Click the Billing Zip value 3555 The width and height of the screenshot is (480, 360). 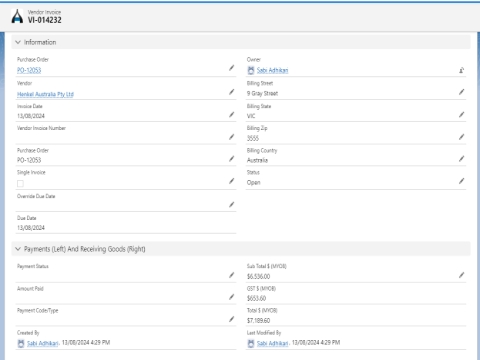(x=253, y=138)
